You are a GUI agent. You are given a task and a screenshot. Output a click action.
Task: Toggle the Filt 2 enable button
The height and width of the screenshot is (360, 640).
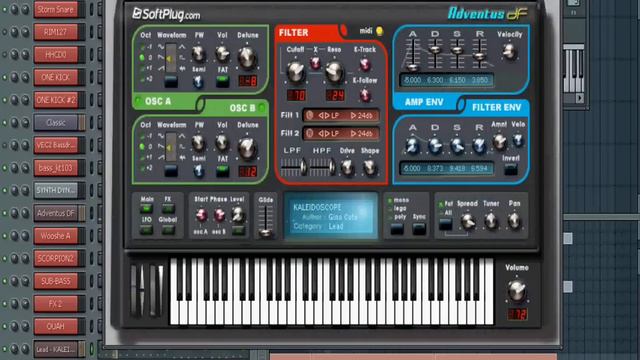[x=309, y=133]
